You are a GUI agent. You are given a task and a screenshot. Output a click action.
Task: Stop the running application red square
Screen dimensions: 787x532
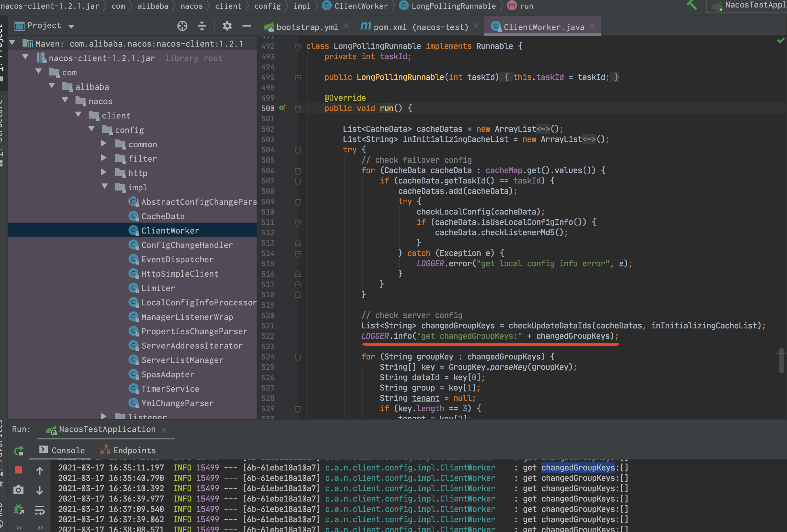coord(19,470)
